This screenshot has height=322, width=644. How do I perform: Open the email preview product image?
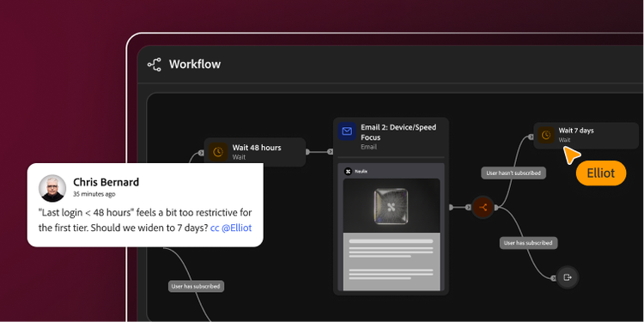point(391,206)
